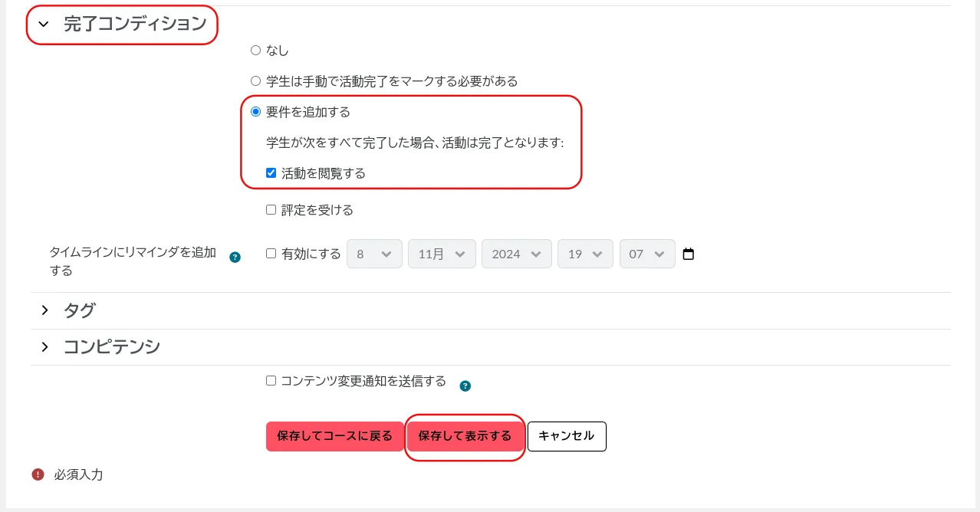Open the year dropdown showing 2024

516,254
